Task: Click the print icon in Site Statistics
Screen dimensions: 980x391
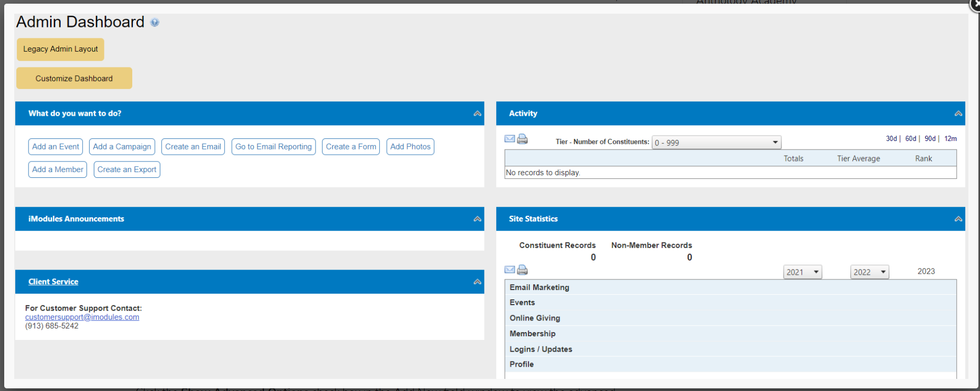Action: click(522, 270)
